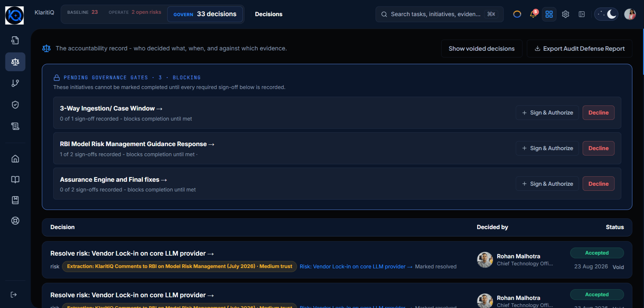Toggle the side panel layout icon
Viewport: 644px width, 308px height.
tap(582, 14)
